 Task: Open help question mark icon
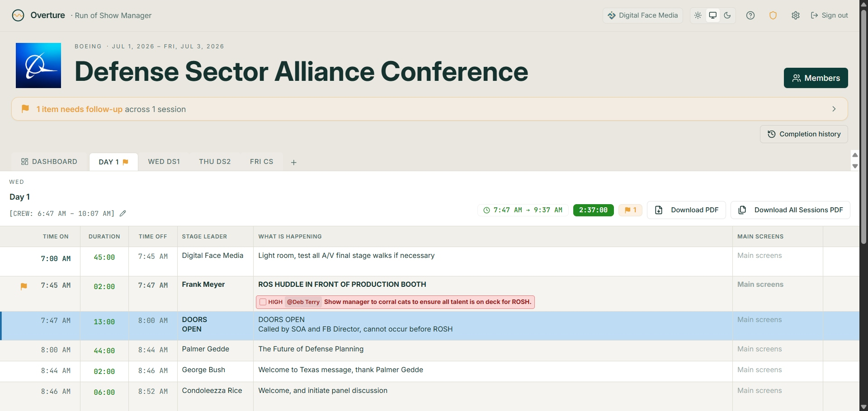tap(750, 15)
